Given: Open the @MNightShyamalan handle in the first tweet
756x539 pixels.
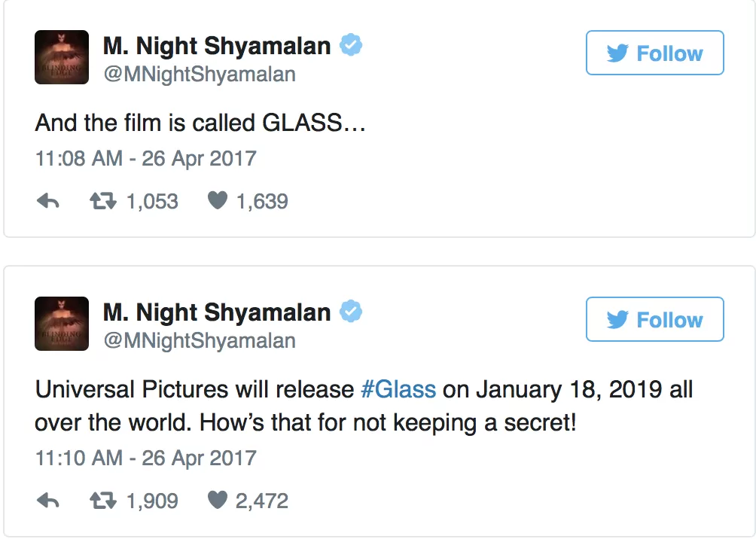Looking at the screenshot, I should tap(199, 74).
